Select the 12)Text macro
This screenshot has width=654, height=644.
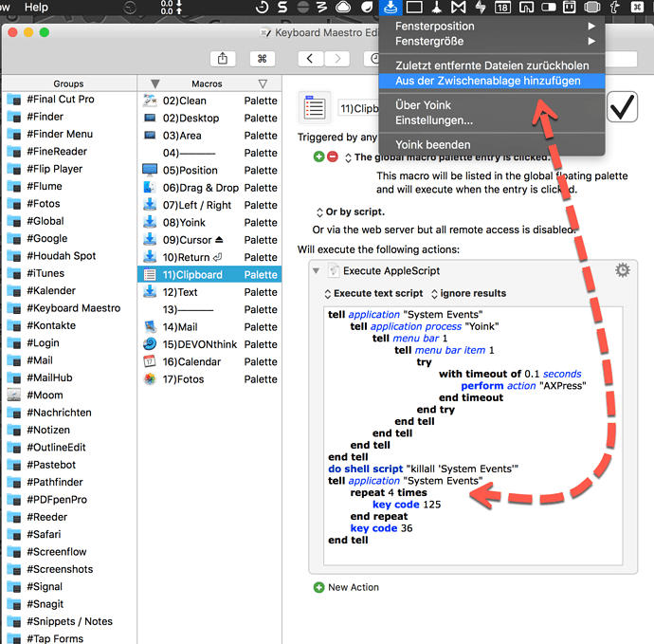[209, 292]
